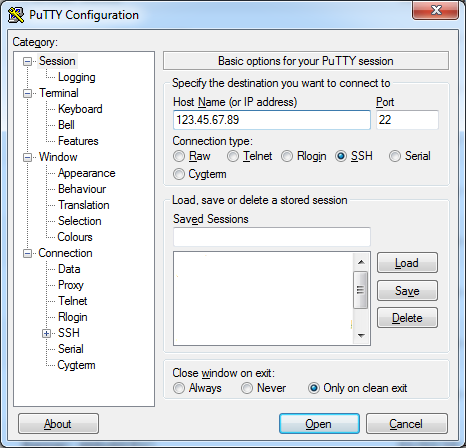This screenshot has width=466, height=448.
Task: Collapse the Terminal tree node
Action: (27, 93)
